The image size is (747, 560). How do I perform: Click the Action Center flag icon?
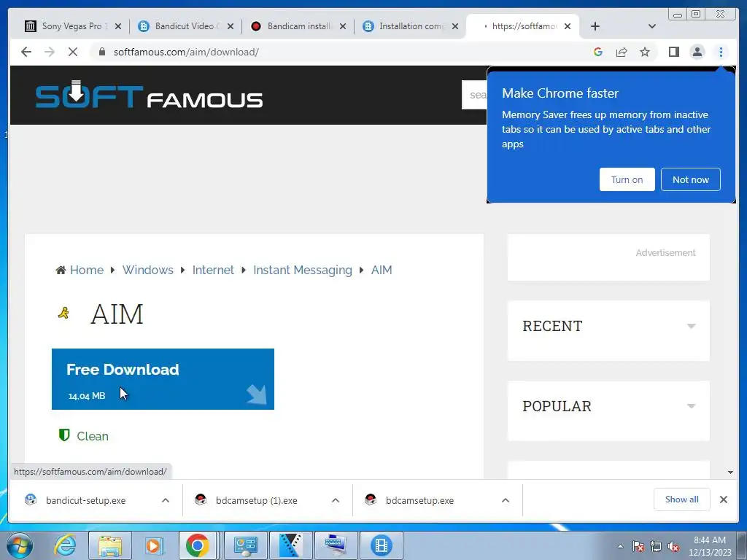tap(638, 546)
